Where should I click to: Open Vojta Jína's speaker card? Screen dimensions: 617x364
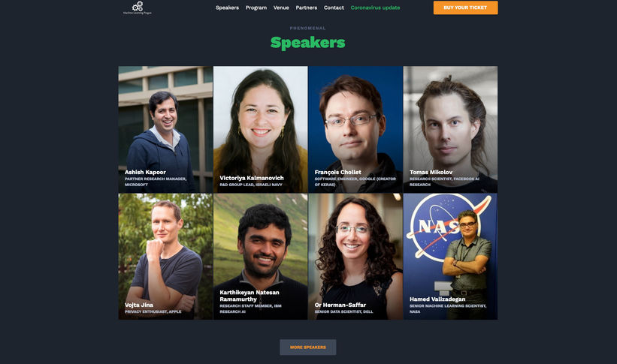click(165, 256)
